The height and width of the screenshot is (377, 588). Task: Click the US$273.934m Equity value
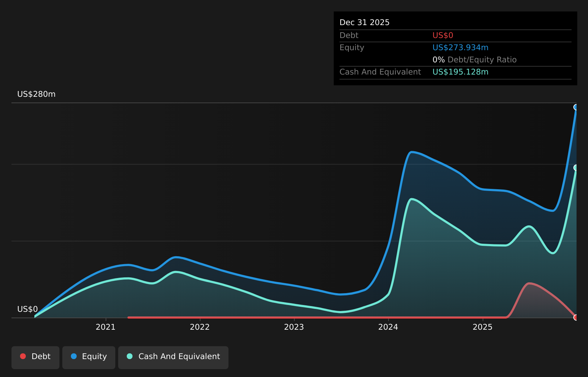coord(461,48)
